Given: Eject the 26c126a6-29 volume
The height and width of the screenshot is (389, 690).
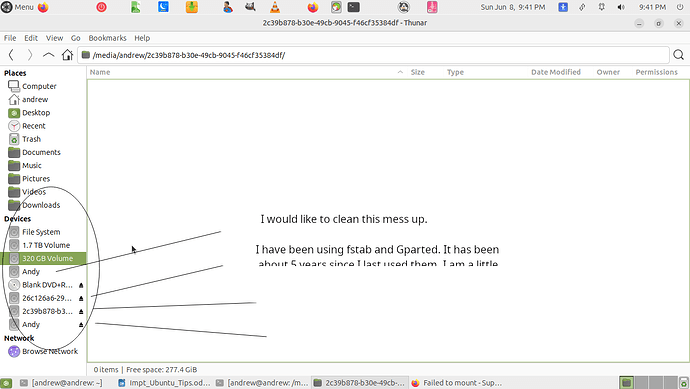Looking at the screenshot, I should (81, 298).
